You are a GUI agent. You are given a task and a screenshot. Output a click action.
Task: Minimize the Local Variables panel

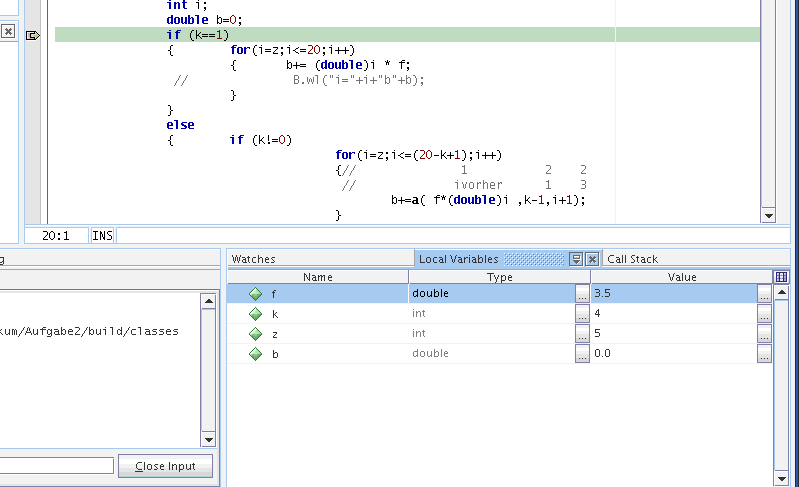576,259
